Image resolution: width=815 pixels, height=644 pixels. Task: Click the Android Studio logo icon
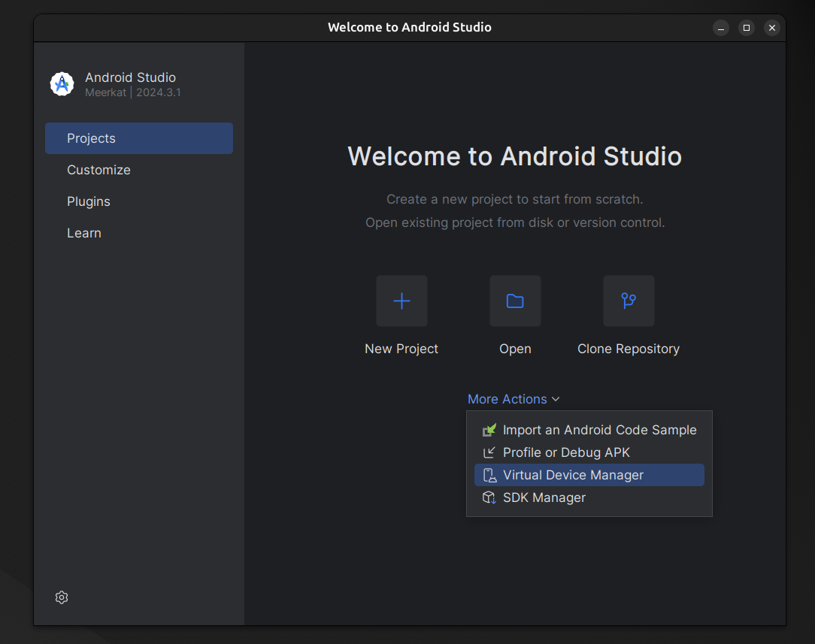[x=62, y=83]
